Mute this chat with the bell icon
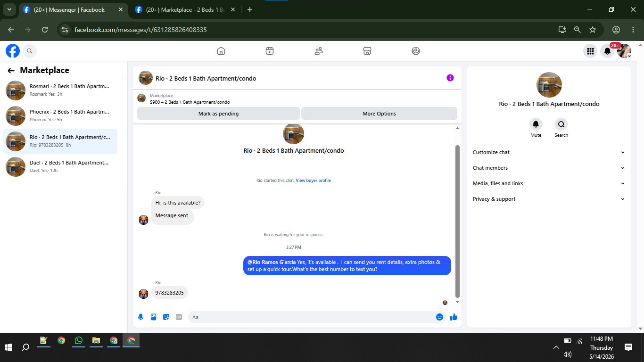The width and height of the screenshot is (644, 362). [x=536, y=124]
